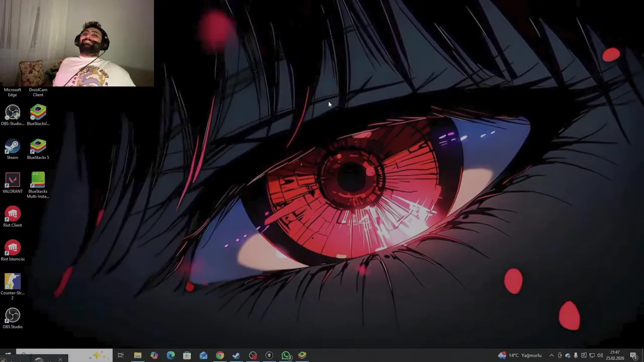Screen dimensions: 644x362
Task: Select the Riot Client desktop shortcut
Action: (x=13, y=217)
